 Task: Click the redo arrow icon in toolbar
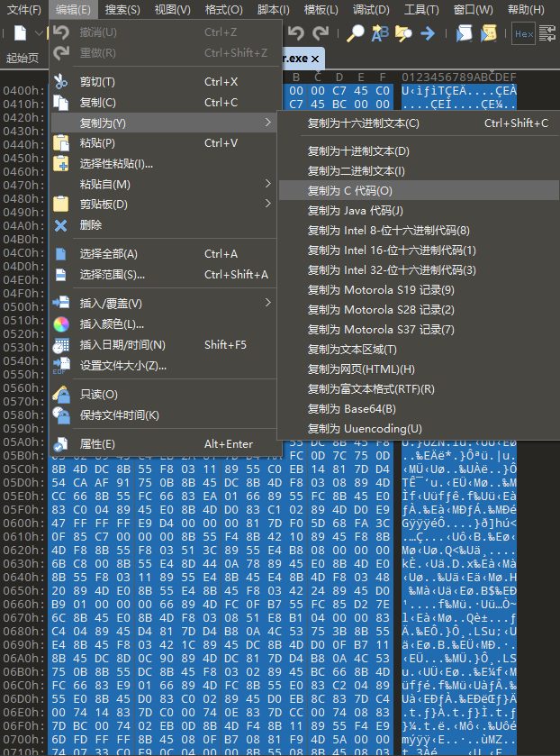321,32
